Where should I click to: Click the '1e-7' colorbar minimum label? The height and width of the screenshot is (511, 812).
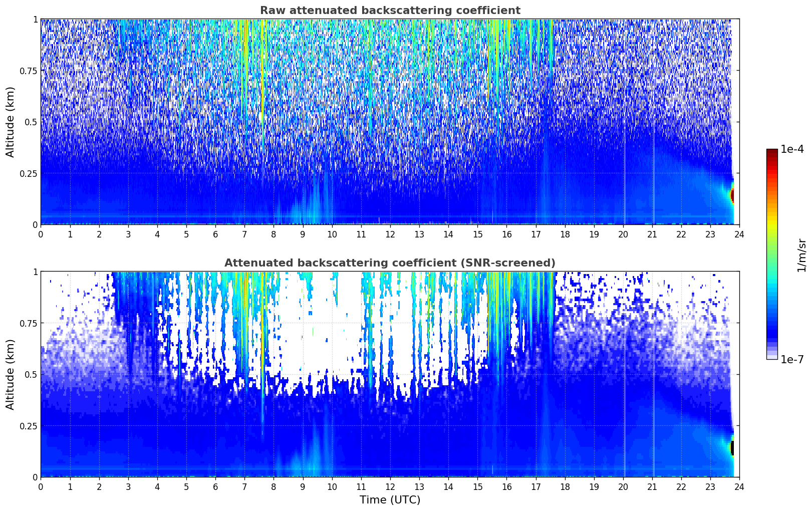[x=792, y=359]
